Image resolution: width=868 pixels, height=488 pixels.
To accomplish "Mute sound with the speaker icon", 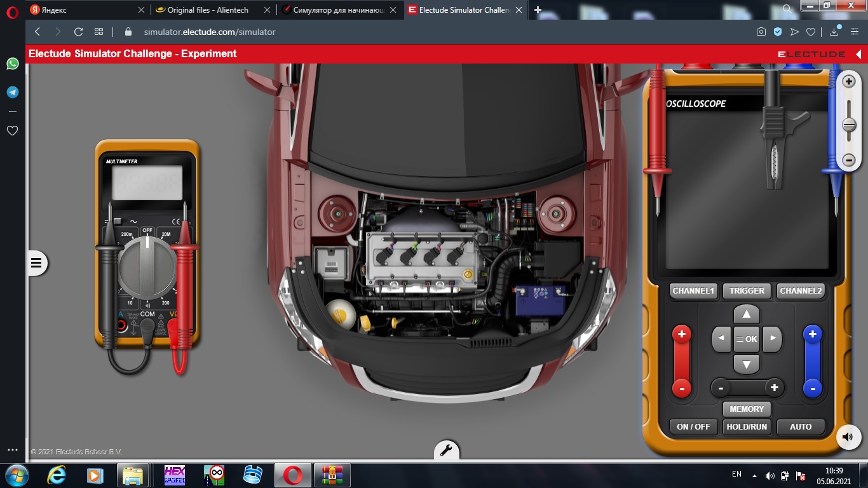I will tap(848, 437).
